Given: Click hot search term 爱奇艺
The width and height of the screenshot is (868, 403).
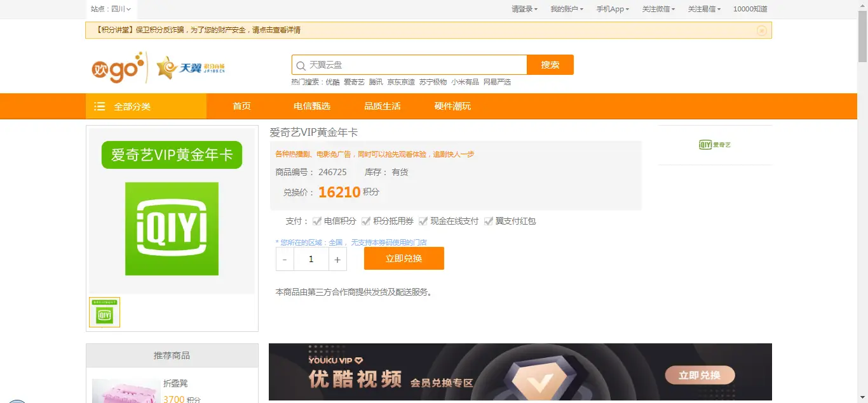Looking at the screenshot, I should (x=354, y=82).
